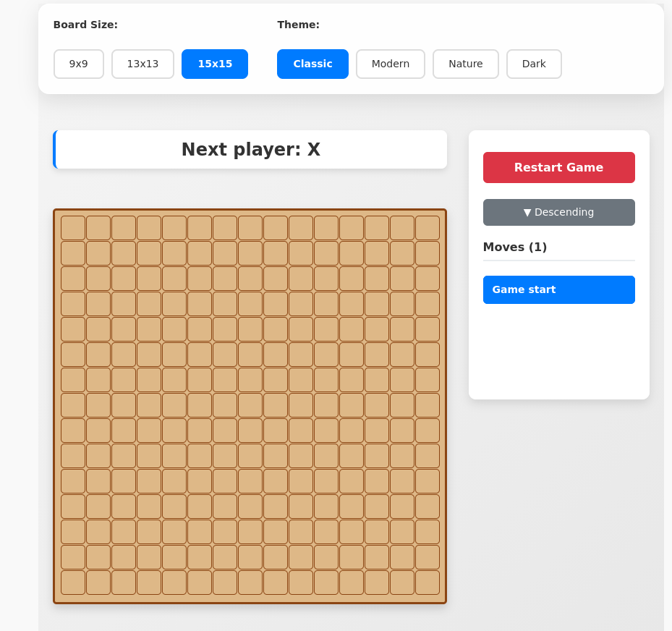The height and width of the screenshot is (631, 672).
Task: Place a piece in the top-right corner cell
Action: pos(428,228)
